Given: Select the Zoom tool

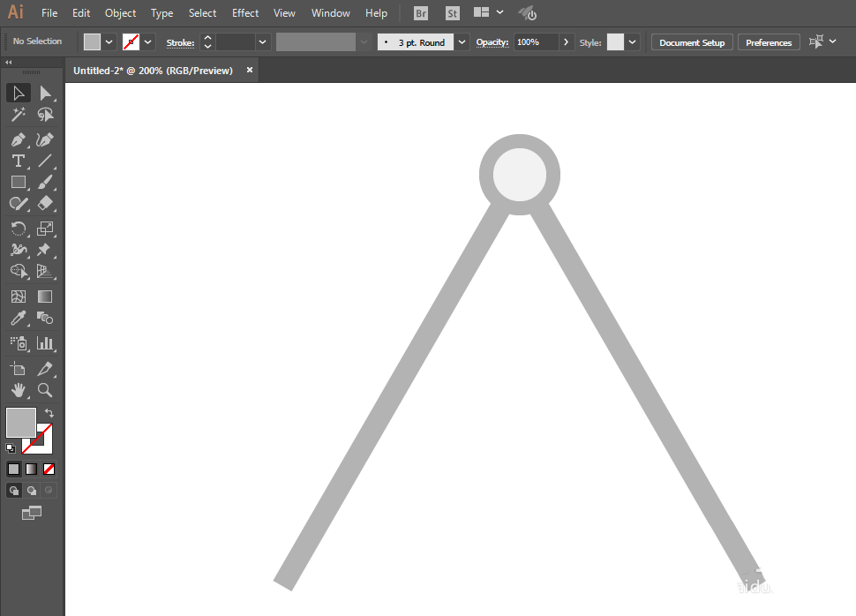Looking at the screenshot, I should coord(45,390).
